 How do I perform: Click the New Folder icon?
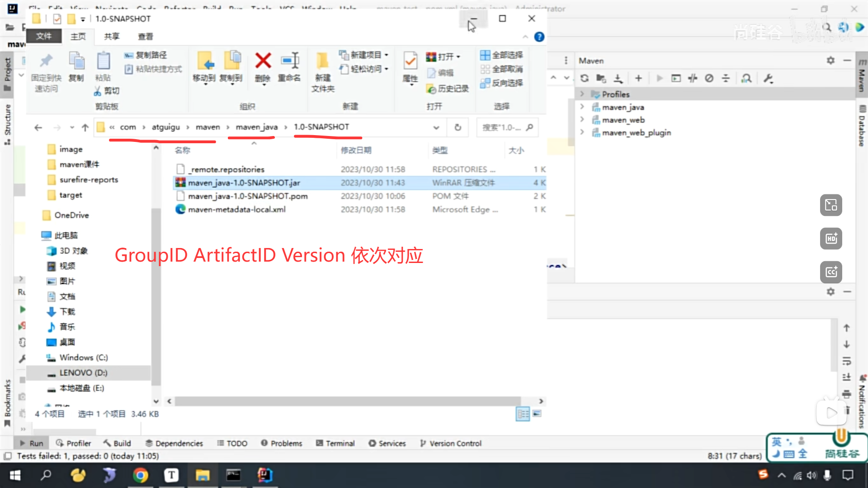pyautogui.click(x=322, y=61)
